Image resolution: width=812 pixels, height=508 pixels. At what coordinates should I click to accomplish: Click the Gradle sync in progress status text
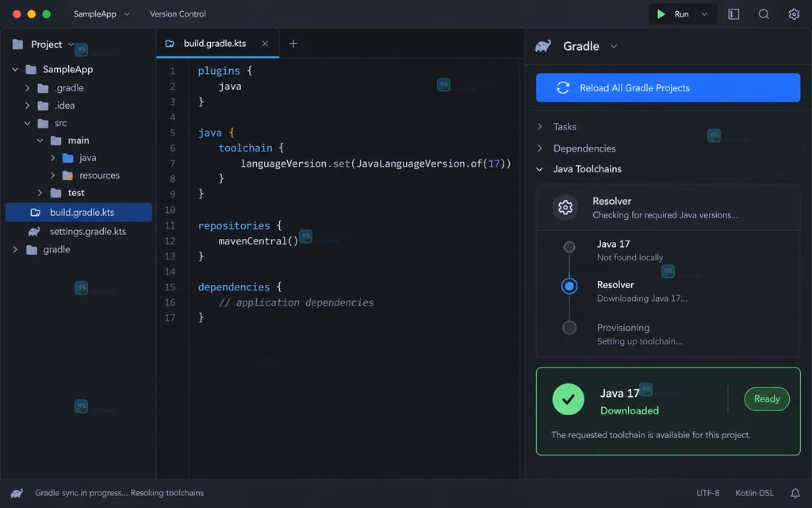[x=119, y=493]
